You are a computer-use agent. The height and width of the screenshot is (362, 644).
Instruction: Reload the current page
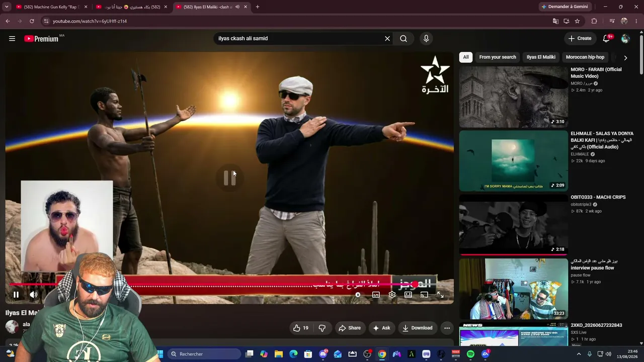32,21
